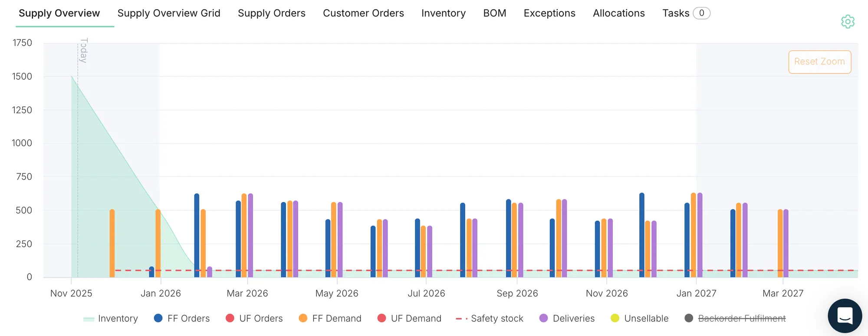Click the Jan 2027 axis label
The height and width of the screenshot is (336, 868).
pos(696,294)
